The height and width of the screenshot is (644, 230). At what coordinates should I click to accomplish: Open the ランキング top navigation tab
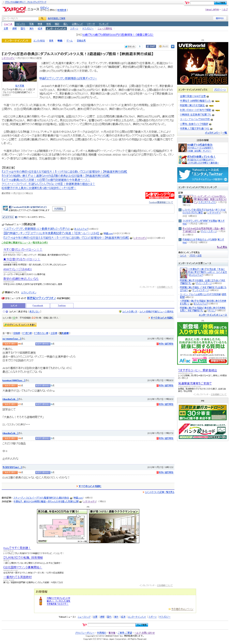click(104, 24)
